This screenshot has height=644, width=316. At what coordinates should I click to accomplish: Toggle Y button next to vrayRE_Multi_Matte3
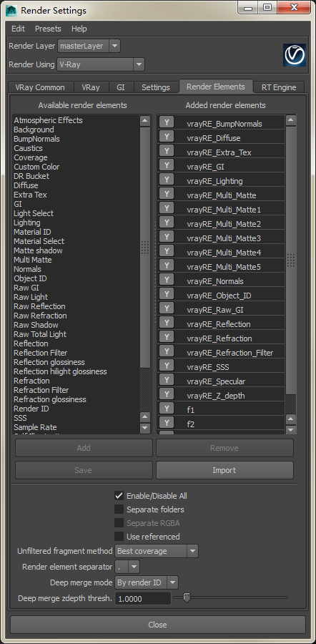pyautogui.click(x=167, y=237)
